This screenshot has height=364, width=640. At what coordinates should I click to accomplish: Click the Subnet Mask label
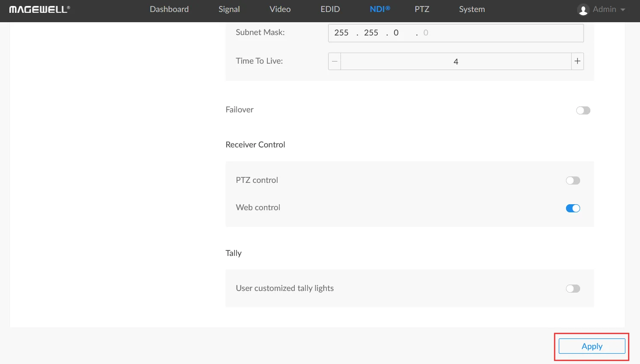coord(260,32)
